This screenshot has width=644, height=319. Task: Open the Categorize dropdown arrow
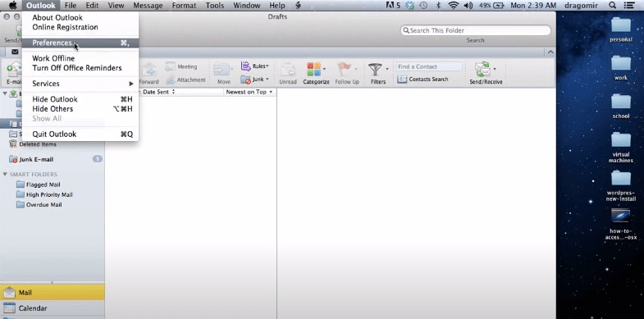pos(325,69)
